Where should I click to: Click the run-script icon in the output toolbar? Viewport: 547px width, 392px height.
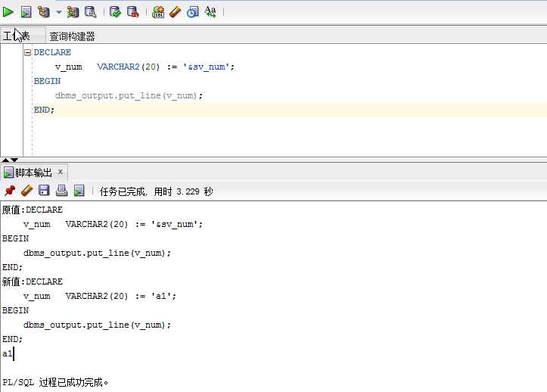[79, 191]
